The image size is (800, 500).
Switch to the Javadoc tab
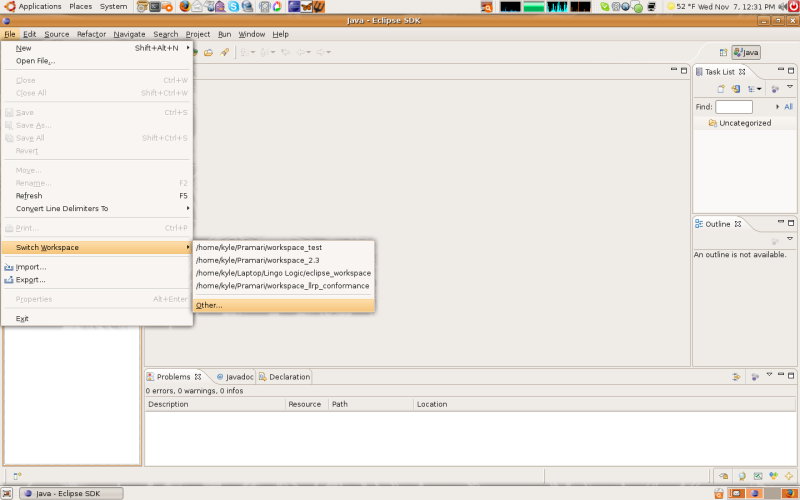click(234, 377)
